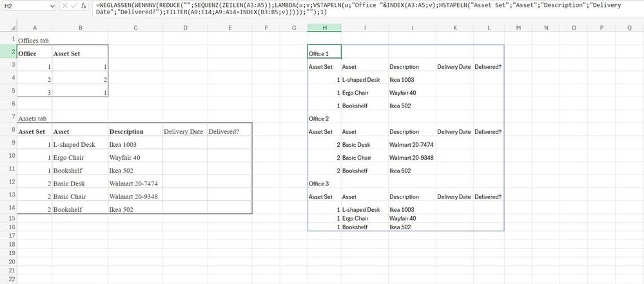Image resolution: width=644 pixels, height=284 pixels.
Task: Click 'Asset Set' header under Office 2
Action: [324, 129]
